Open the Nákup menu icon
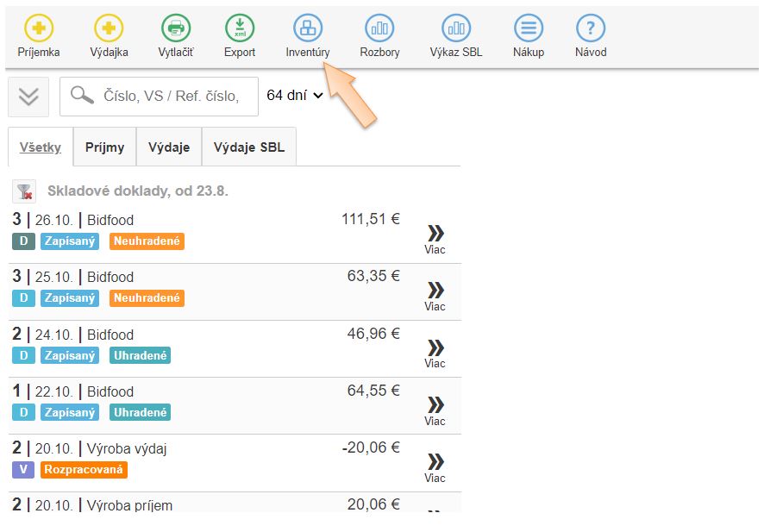 pyautogui.click(x=529, y=29)
